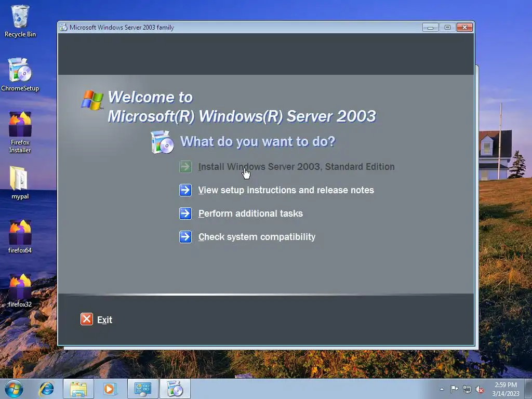Select the Firefox Installer desktop icon

coord(20,132)
